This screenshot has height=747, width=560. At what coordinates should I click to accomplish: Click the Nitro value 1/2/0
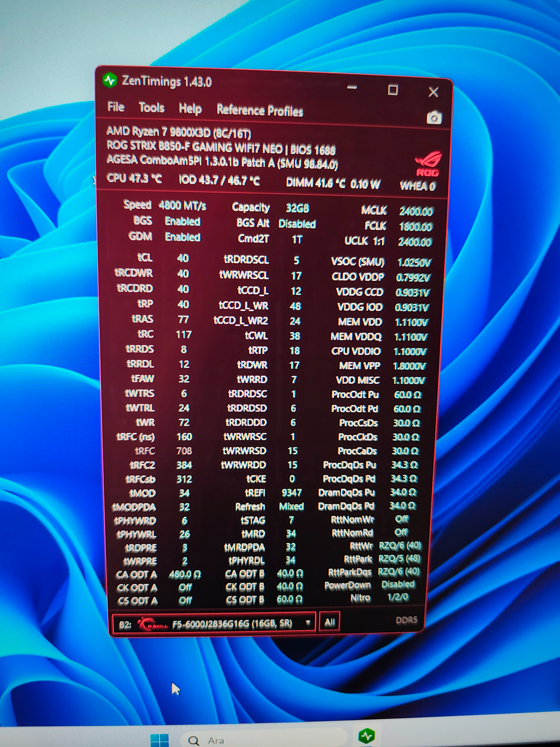point(398,597)
